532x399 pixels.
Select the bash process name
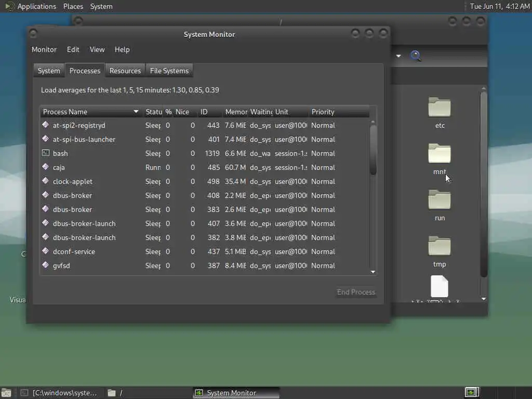60,153
